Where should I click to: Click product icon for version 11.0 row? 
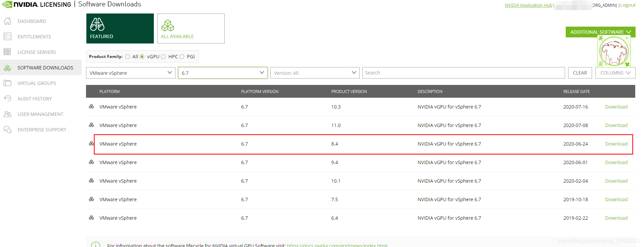coord(91,125)
